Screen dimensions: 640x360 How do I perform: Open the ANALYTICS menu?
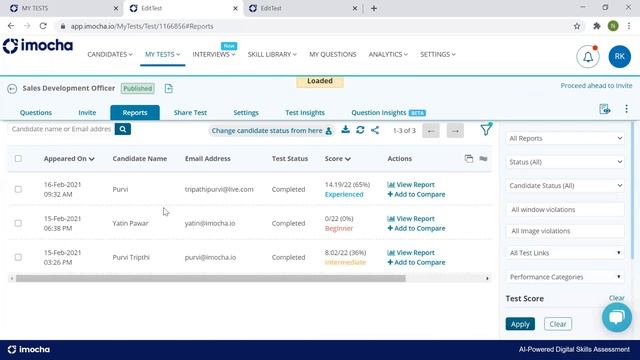point(388,54)
